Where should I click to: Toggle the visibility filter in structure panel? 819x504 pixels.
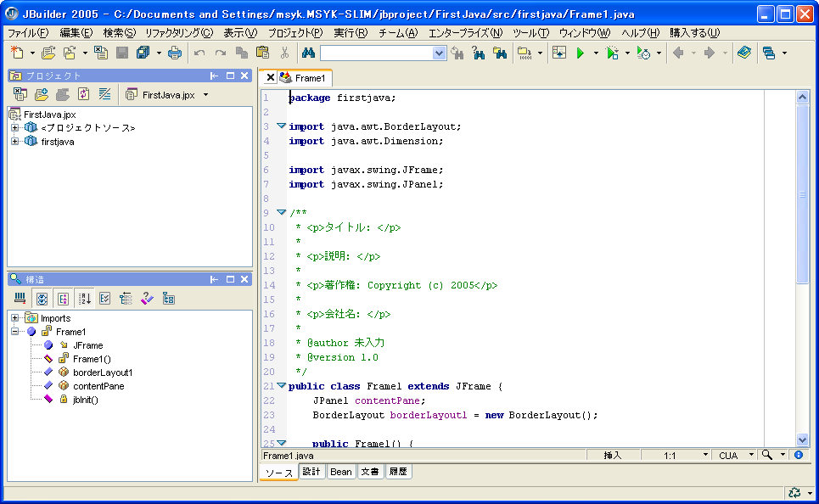[x=41, y=299]
